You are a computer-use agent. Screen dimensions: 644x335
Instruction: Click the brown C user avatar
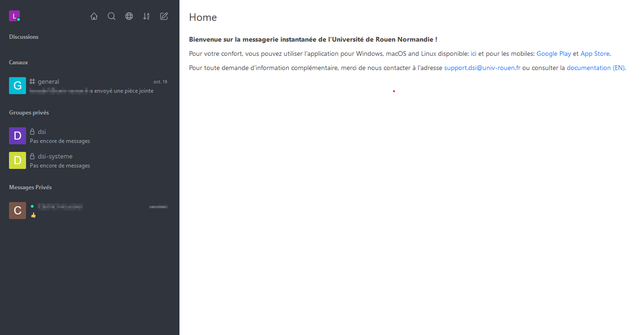18,211
